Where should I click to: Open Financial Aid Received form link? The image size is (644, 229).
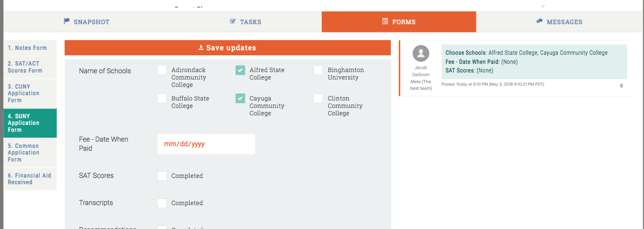click(x=29, y=179)
